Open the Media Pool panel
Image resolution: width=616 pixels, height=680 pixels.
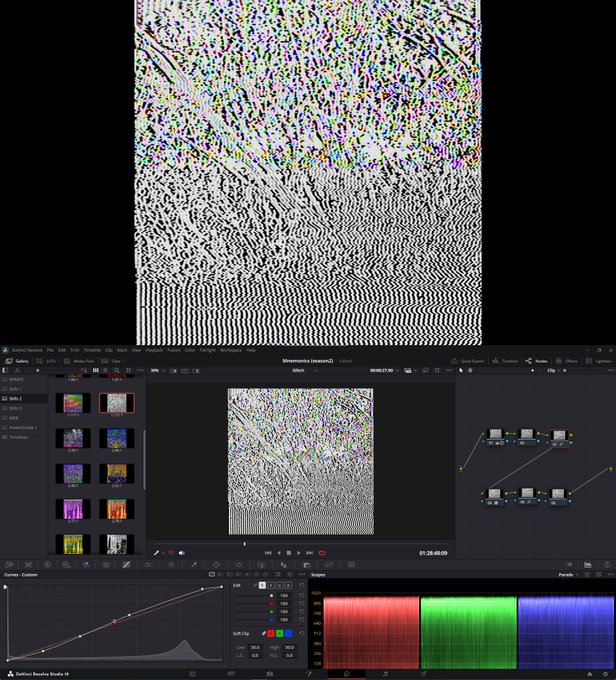(79, 361)
